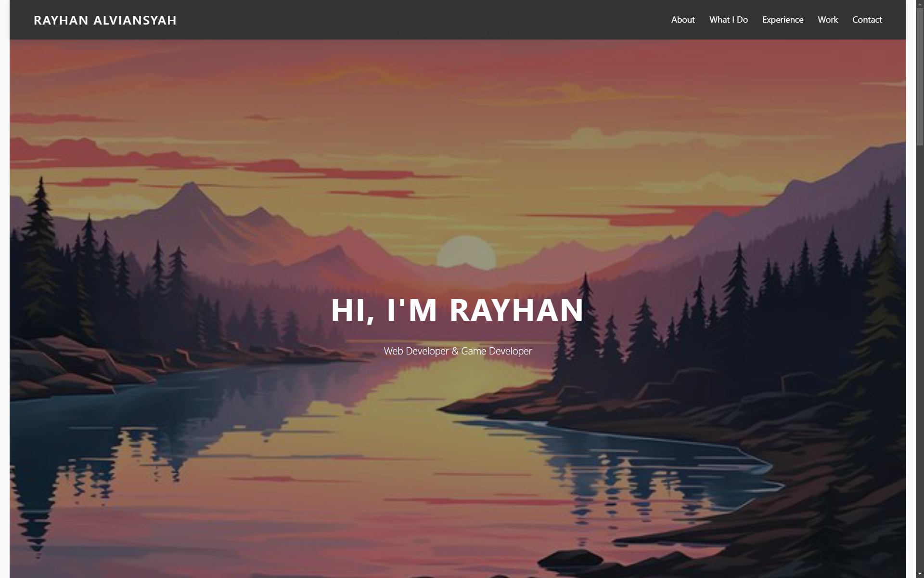Image resolution: width=924 pixels, height=578 pixels.
Task: Click the word ALVIANSYAH in the header
Action: [135, 20]
